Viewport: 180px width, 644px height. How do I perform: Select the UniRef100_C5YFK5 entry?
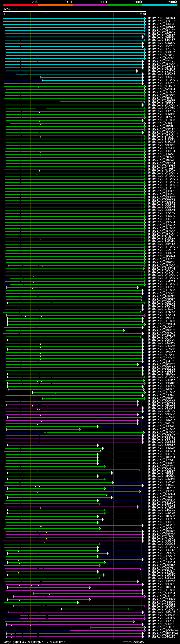click(161, 71)
